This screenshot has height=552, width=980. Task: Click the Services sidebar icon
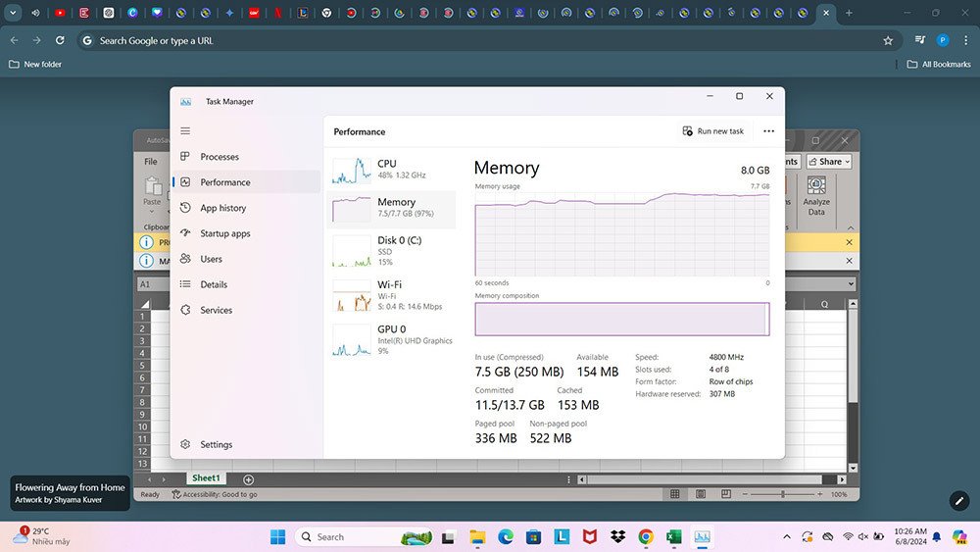[185, 310]
